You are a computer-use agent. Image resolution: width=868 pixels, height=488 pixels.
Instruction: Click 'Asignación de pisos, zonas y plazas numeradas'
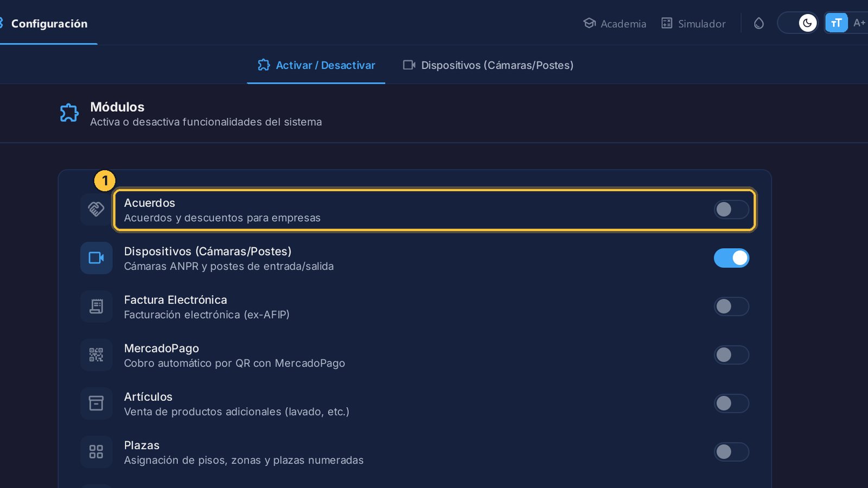point(244,460)
